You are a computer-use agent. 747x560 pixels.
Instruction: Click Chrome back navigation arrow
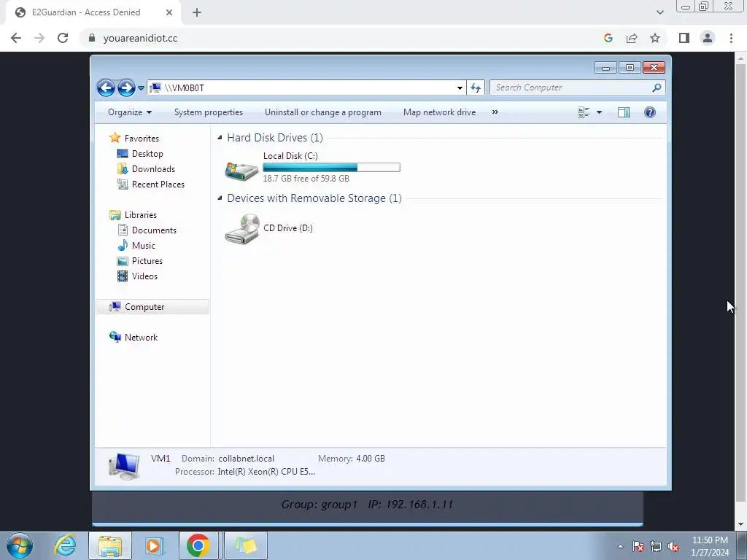click(x=16, y=38)
